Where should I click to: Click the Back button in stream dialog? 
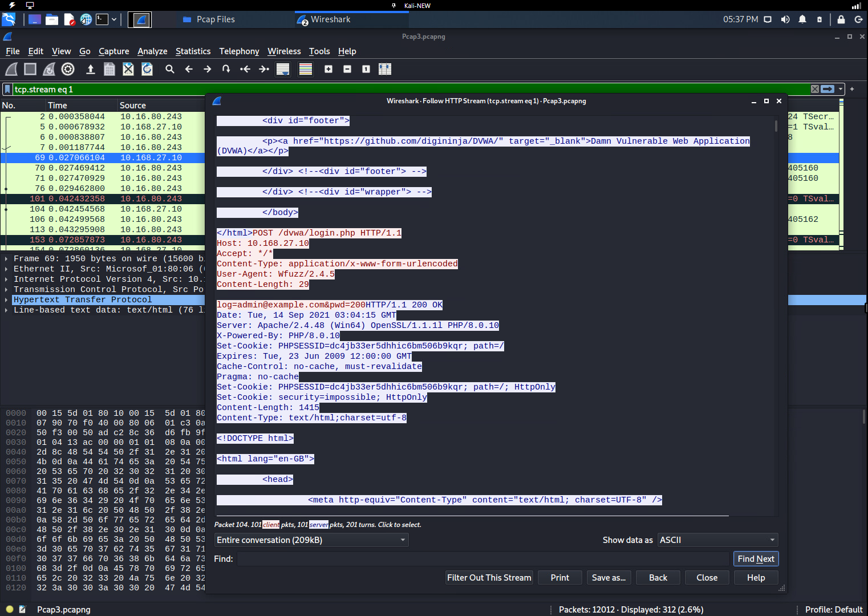(658, 578)
